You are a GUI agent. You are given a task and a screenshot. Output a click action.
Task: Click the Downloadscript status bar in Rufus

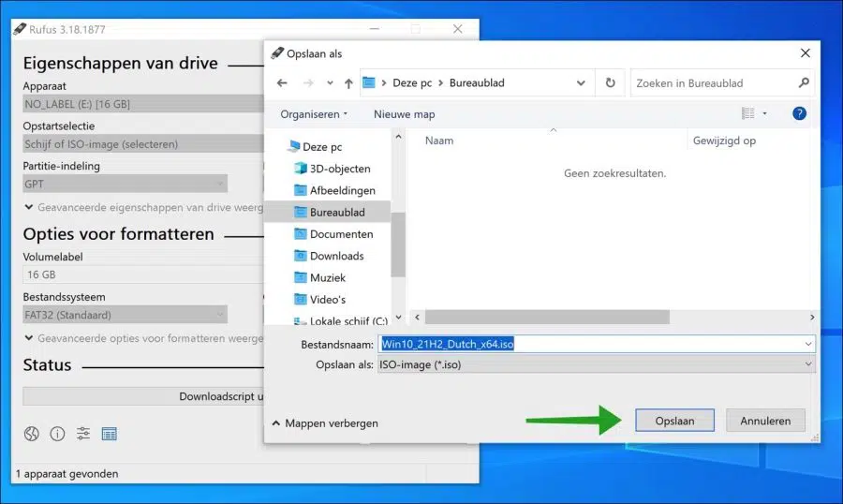[143, 396]
